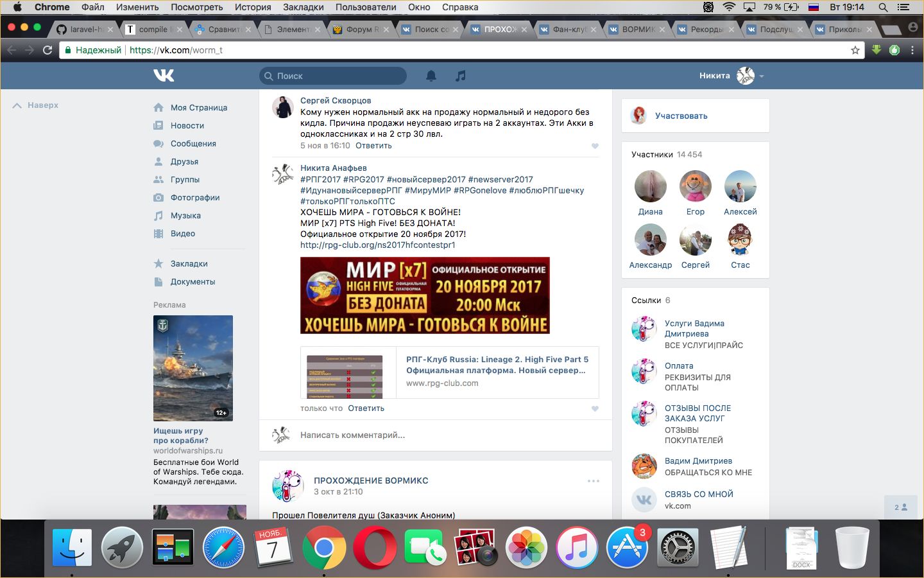Expand Никита profile dropdown menu

(762, 76)
